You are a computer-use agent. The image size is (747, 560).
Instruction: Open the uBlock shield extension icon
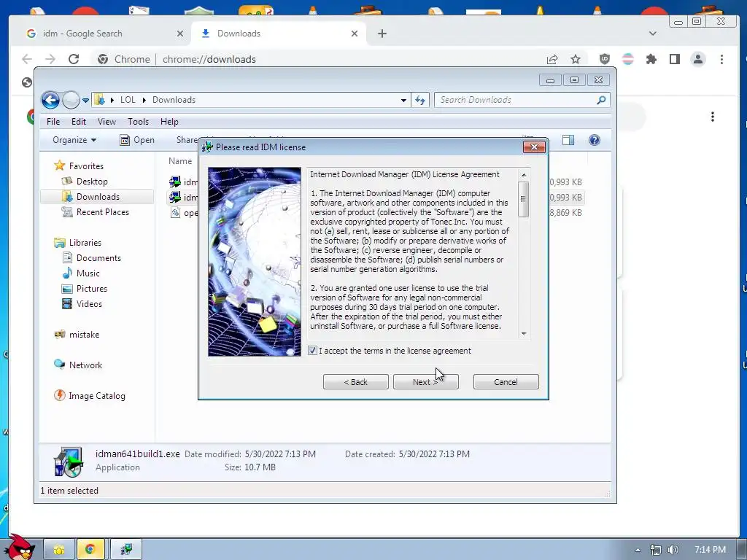point(605,59)
